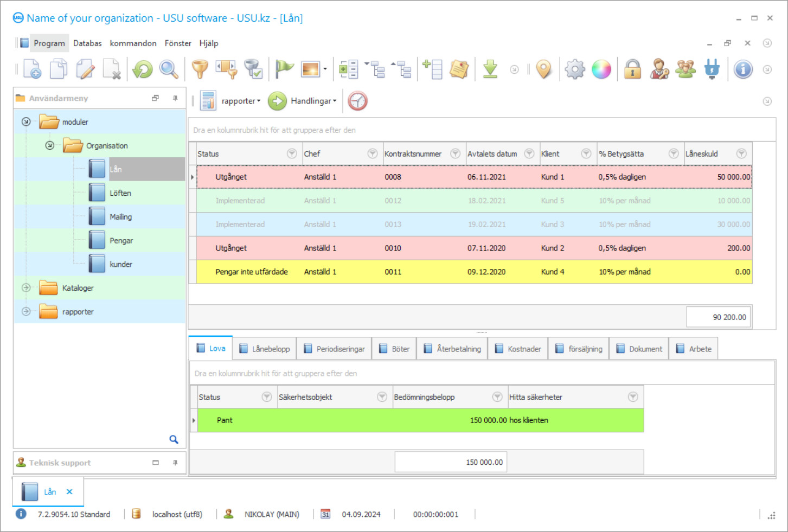Open settings with the gear icon
This screenshot has height=532, width=788.
coord(575,69)
